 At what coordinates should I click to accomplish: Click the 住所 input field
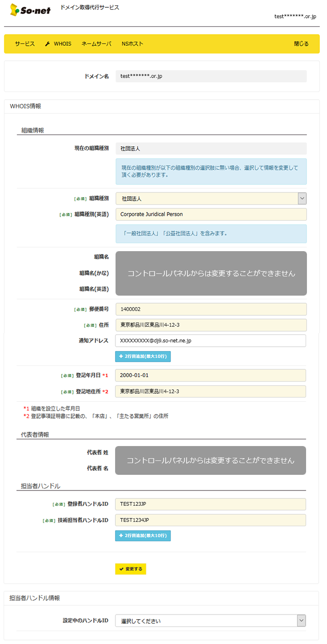coord(211,325)
